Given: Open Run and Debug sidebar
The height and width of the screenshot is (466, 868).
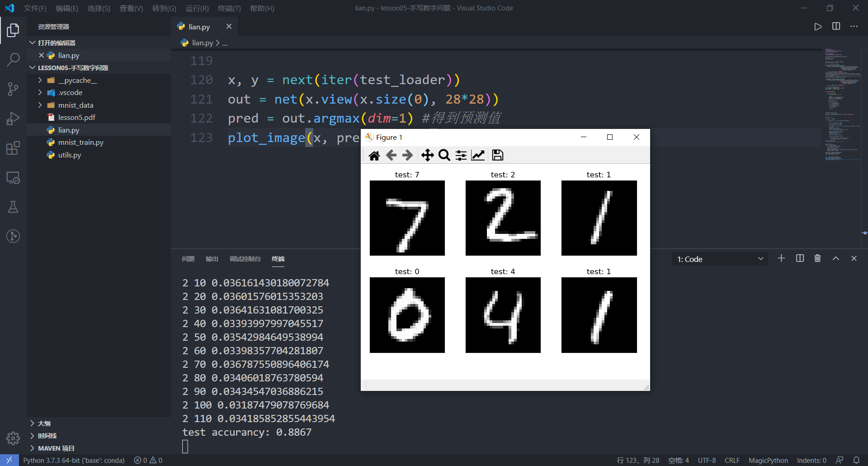Looking at the screenshot, I should point(13,119).
